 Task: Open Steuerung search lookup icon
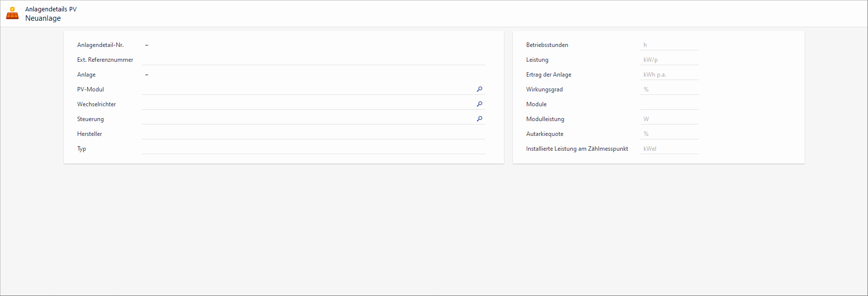tap(479, 119)
